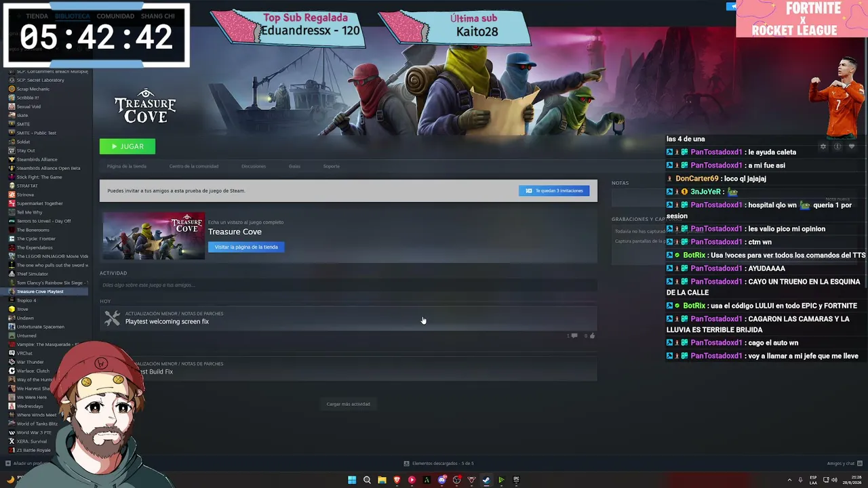Select The Expendabros in library
Image resolution: width=868 pixels, height=488 pixels.
click(x=35, y=247)
